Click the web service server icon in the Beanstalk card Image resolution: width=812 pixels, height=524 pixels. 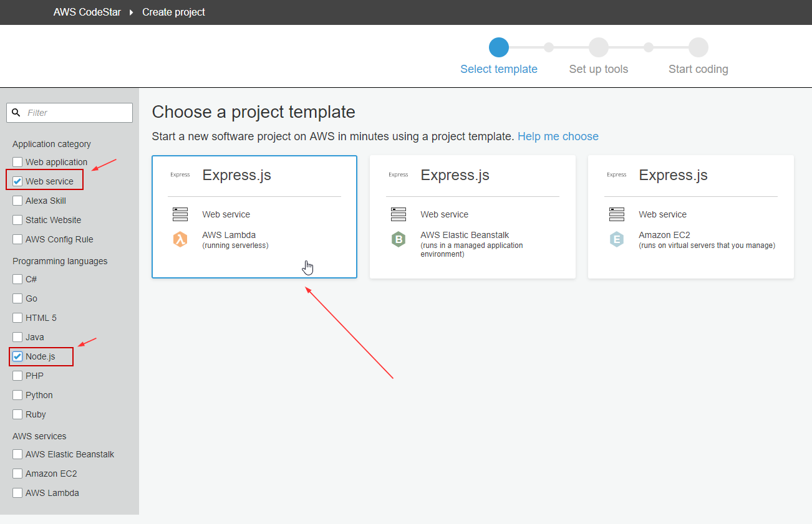399,214
